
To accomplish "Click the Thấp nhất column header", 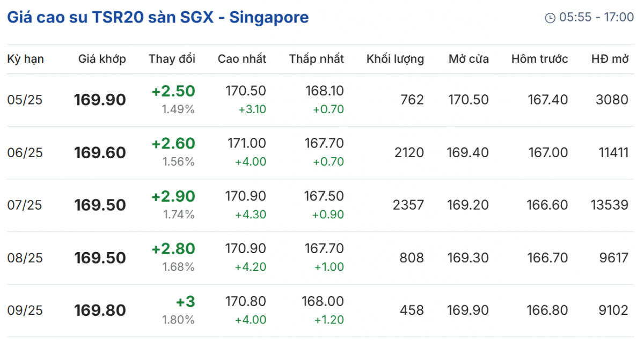I will [x=317, y=59].
